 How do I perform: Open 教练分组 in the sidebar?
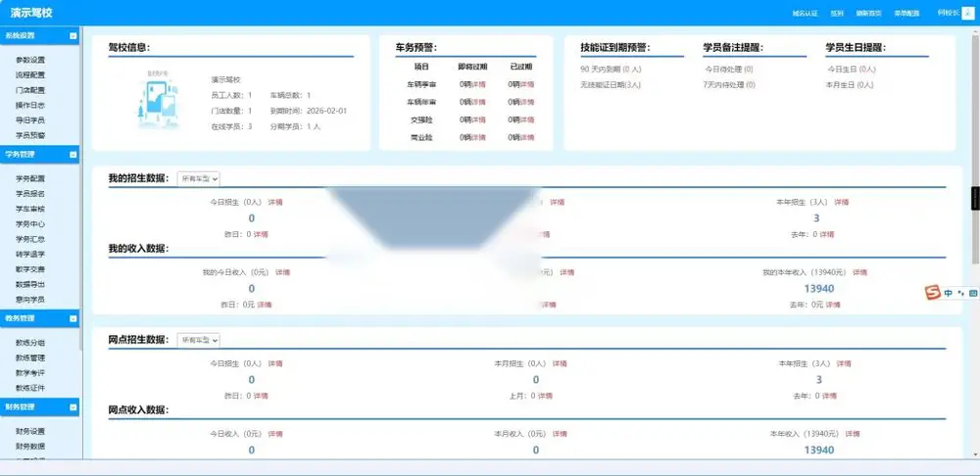(x=30, y=343)
